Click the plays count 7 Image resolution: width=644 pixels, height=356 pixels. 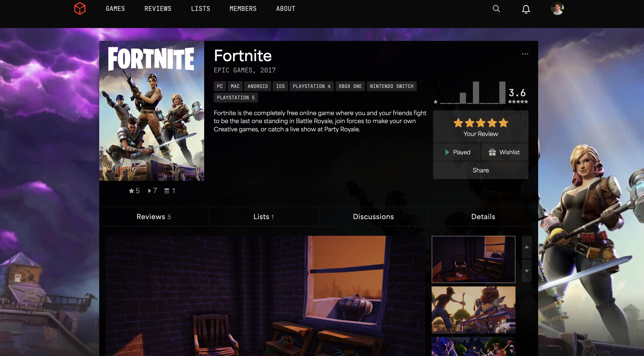coord(152,191)
